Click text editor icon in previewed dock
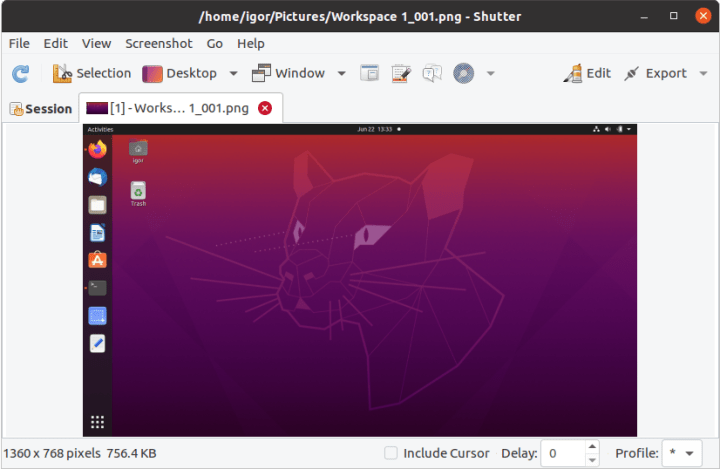This screenshot has height=469, width=720. [97, 343]
